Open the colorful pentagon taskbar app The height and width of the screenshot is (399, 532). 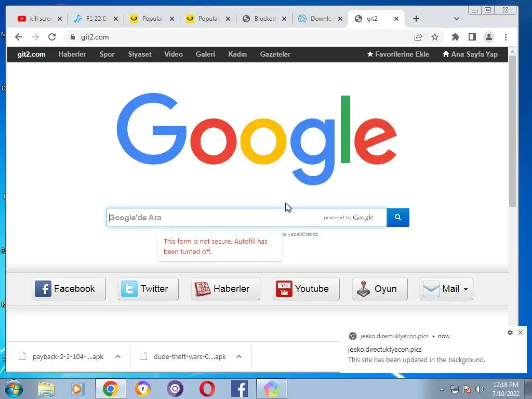[271, 389]
